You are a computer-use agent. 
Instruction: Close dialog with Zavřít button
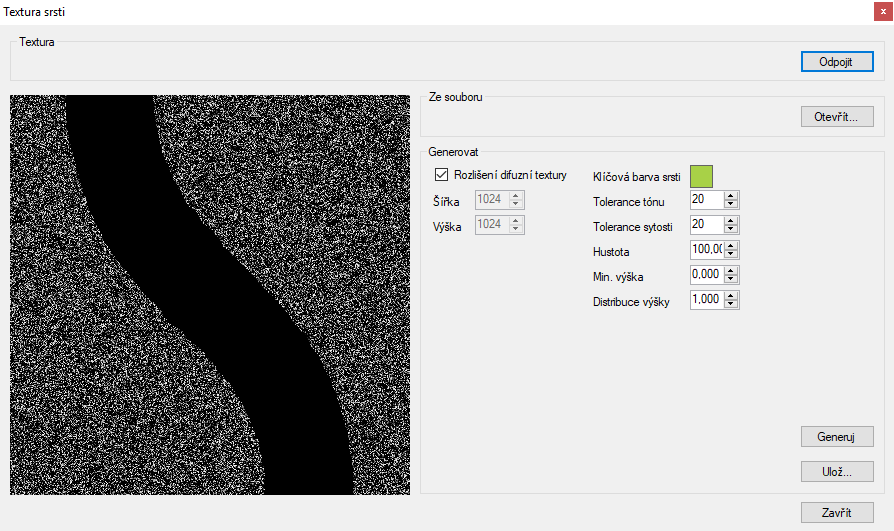(x=837, y=513)
